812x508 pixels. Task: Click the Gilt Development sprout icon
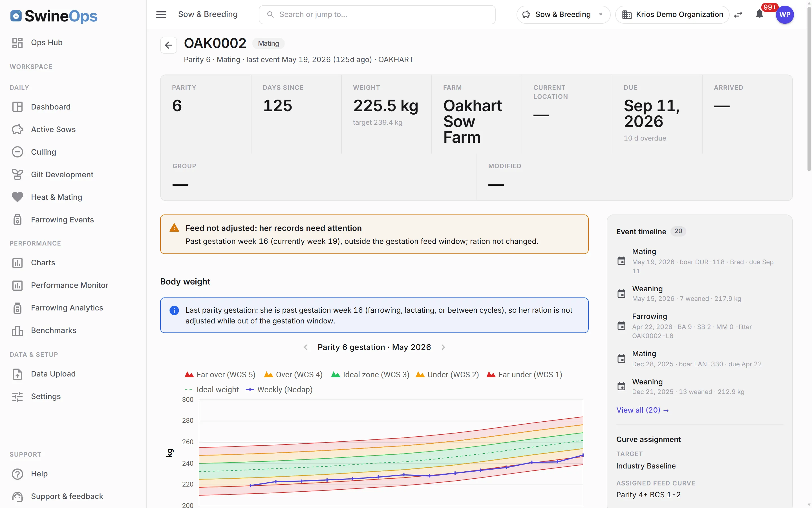point(17,174)
